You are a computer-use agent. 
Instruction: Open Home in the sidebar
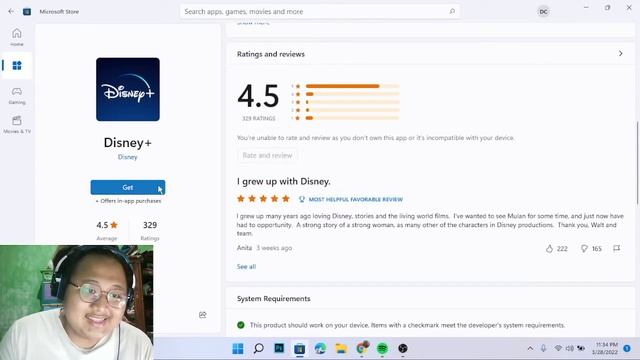[17, 37]
